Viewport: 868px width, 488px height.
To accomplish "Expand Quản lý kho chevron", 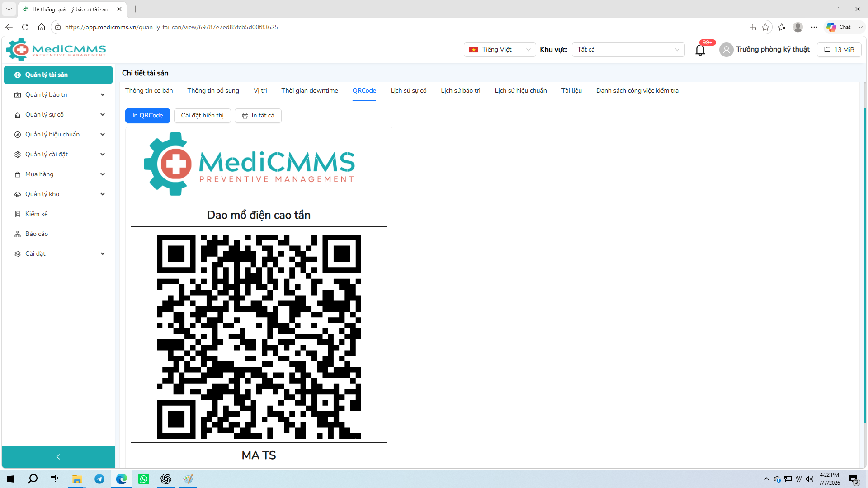I will [x=103, y=194].
